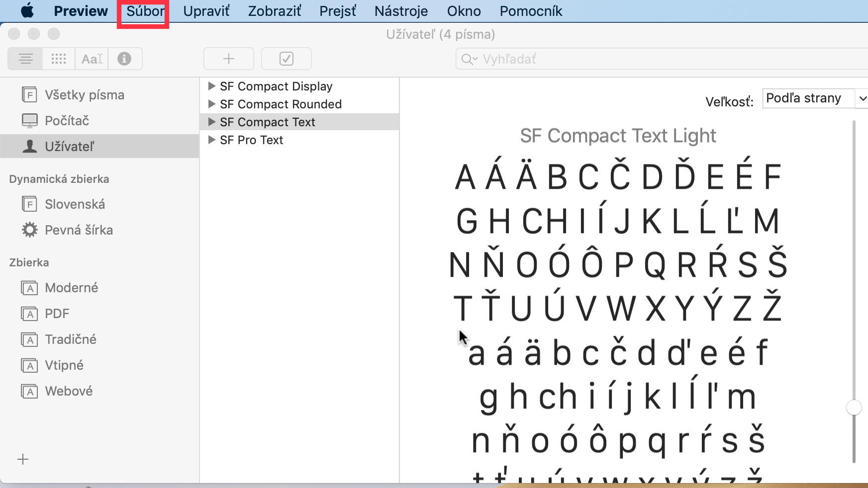Select SF Compact Rounded font row
Screen dimensions: 868x488
299,104
